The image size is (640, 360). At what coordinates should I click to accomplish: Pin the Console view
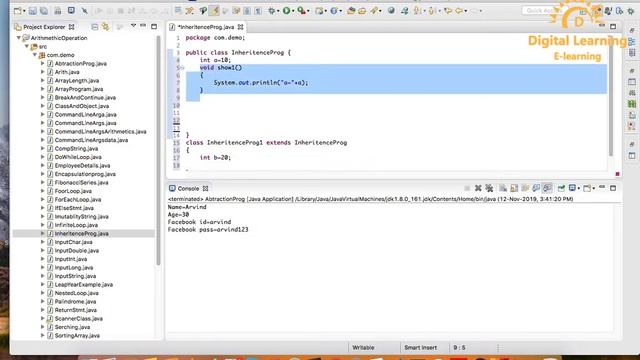[561, 188]
